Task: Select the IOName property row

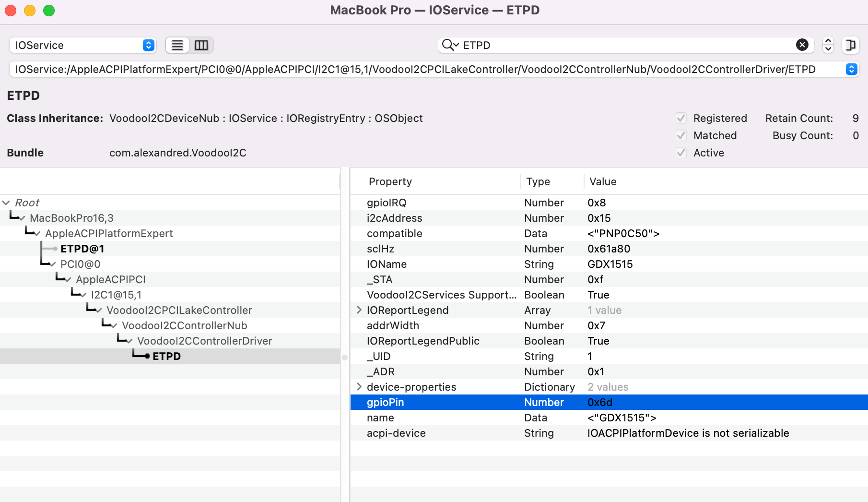Action: point(609,264)
